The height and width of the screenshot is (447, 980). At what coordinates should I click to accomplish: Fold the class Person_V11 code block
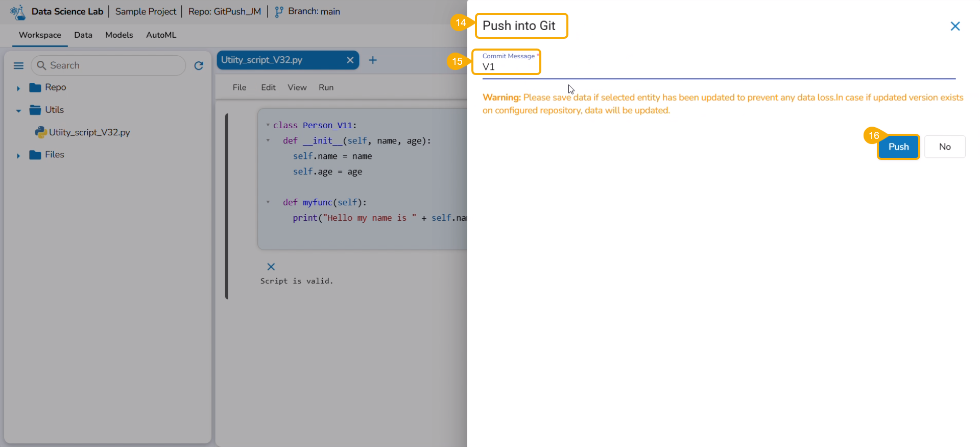[268, 125]
